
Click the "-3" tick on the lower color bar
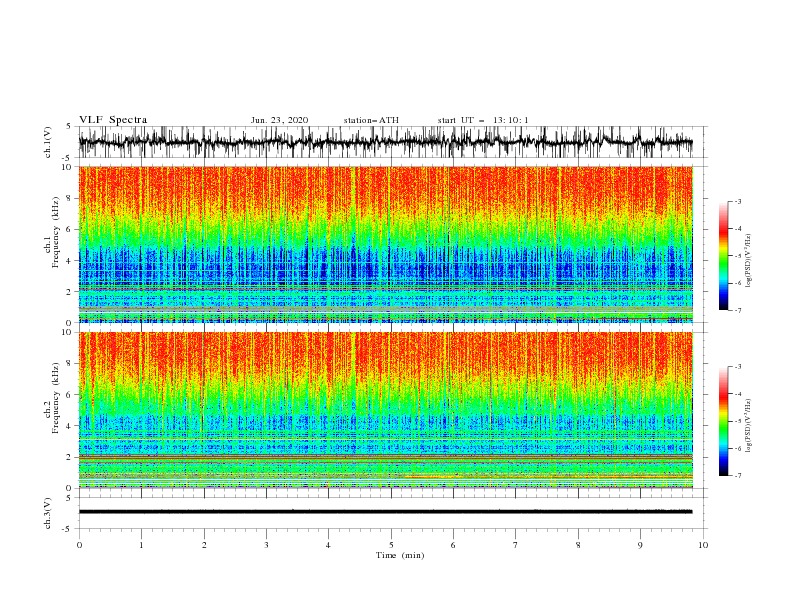[737, 367]
